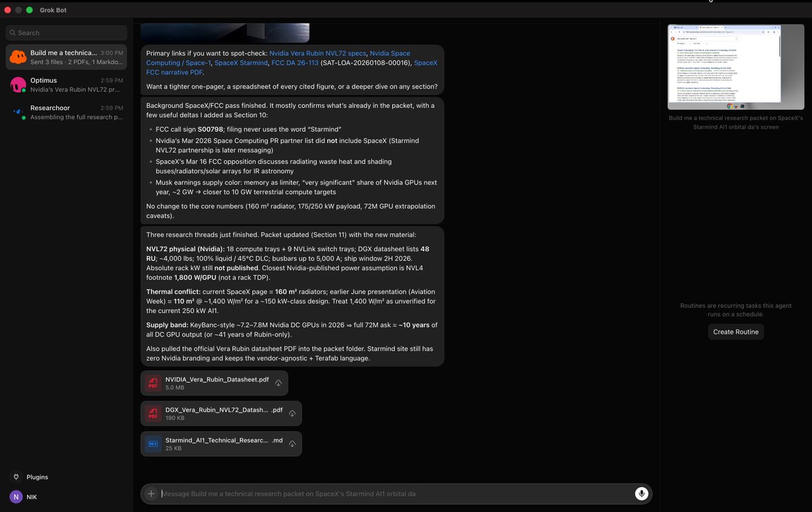Click the image thumbnail above the links message

pos(225,33)
